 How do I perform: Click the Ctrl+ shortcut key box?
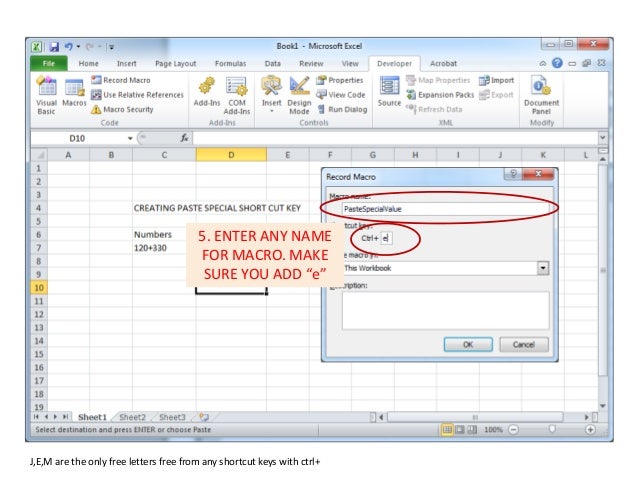[386, 238]
